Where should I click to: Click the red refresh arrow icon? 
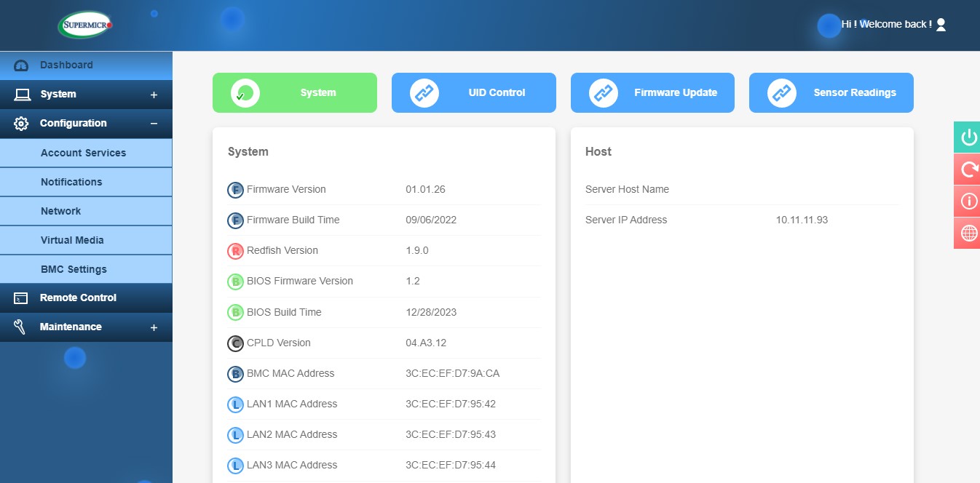(x=968, y=169)
